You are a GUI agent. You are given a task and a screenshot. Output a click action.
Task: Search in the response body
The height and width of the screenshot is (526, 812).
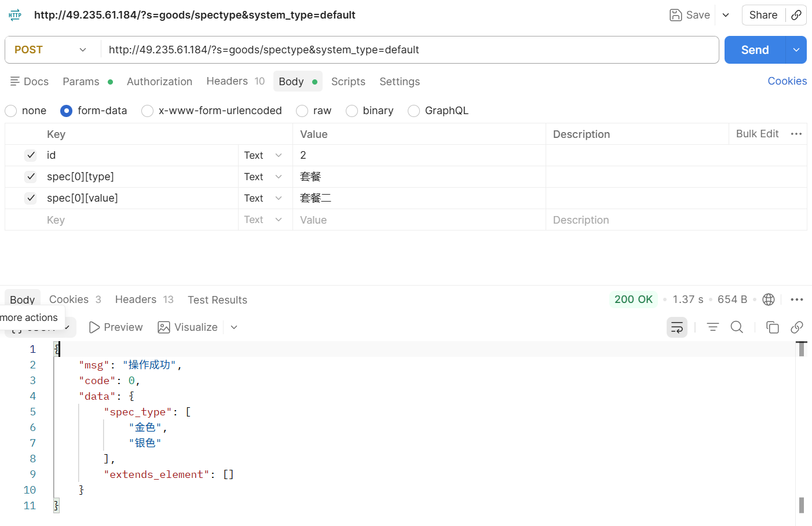point(737,327)
